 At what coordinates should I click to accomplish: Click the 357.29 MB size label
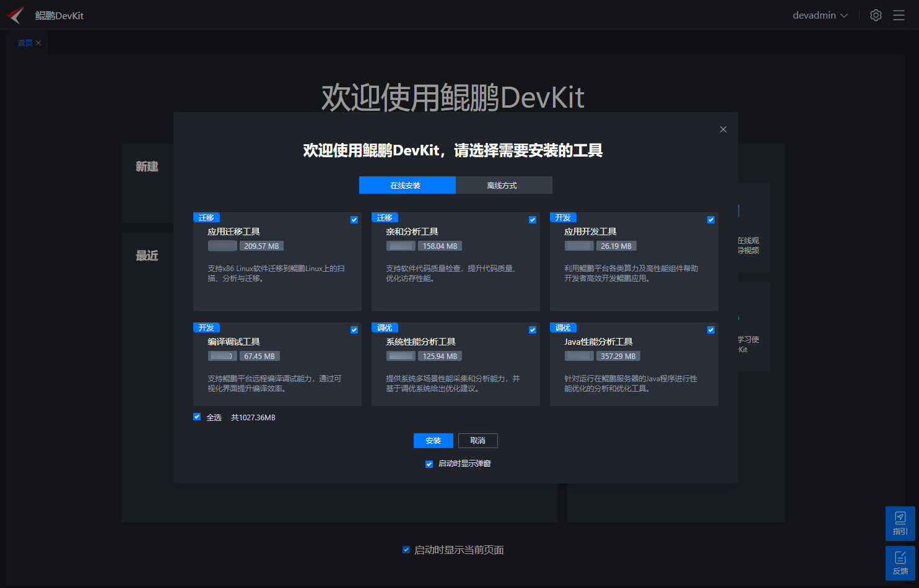pyautogui.click(x=618, y=356)
